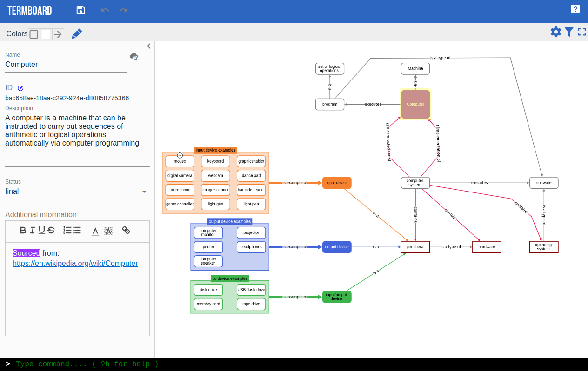The height and width of the screenshot is (371, 588).
Task: Click the white fill color swatch
Action: point(46,34)
